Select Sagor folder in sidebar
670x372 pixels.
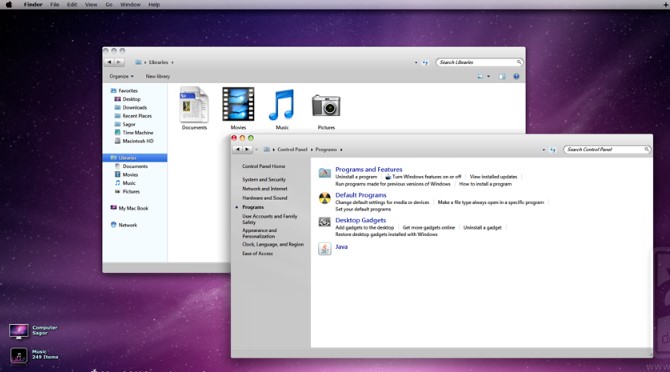(x=125, y=124)
